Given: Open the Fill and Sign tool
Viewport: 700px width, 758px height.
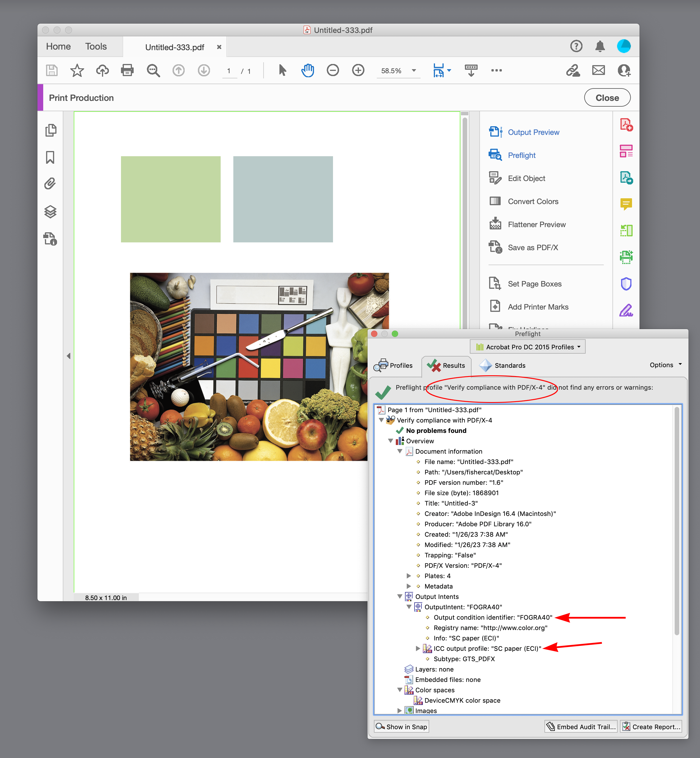Looking at the screenshot, I should (627, 311).
